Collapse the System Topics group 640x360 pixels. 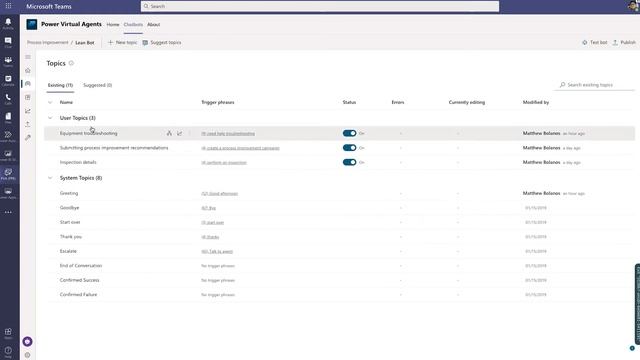[50, 178]
